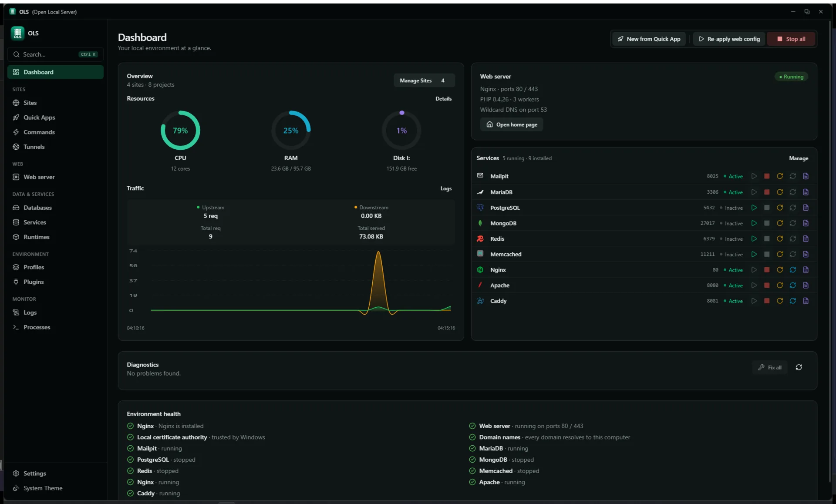The height and width of the screenshot is (504, 836).
Task: Stop the MariaDB service via red stop icon
Action: 767,192
